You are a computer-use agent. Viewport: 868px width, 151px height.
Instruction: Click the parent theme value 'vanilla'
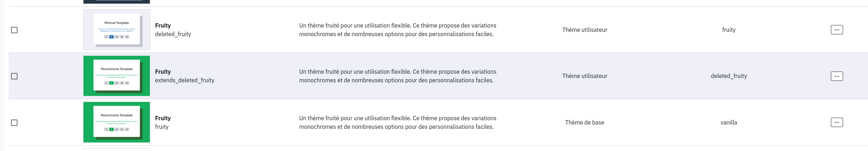pyautogui.click(x=729, y=122)
